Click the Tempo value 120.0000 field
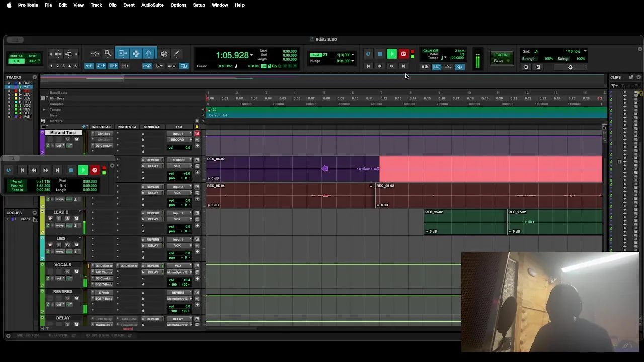This screenshot has height=362, width=644. click(457, 58)
